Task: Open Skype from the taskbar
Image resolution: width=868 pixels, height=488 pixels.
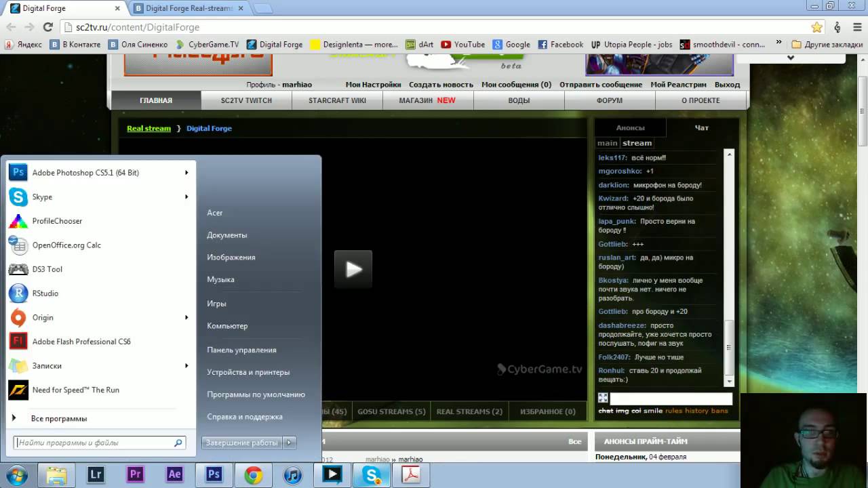Action: click(x=371, y=475)
